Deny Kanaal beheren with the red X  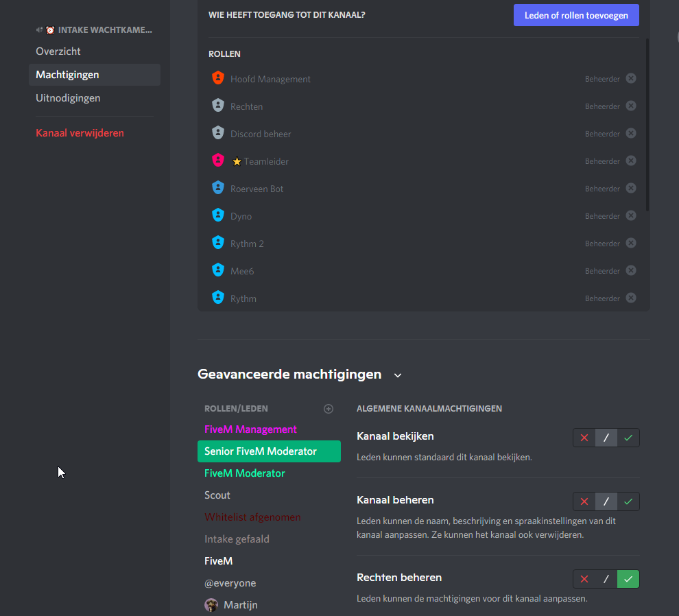point(584,501)
